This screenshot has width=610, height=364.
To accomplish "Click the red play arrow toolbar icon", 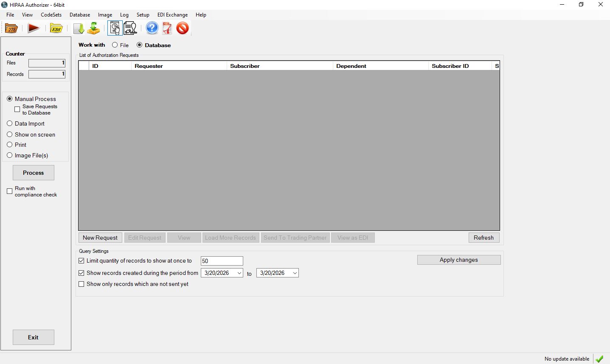I will coord(34,28).
